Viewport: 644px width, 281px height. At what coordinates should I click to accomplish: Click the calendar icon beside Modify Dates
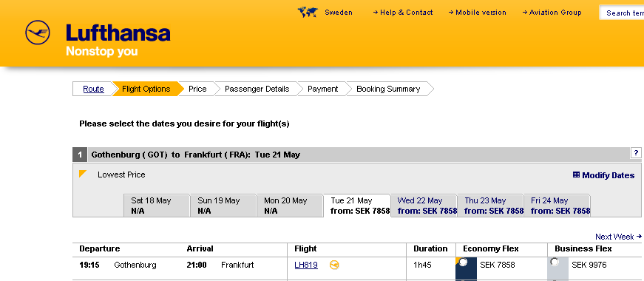pyautogui.click(x=576, y=175)
